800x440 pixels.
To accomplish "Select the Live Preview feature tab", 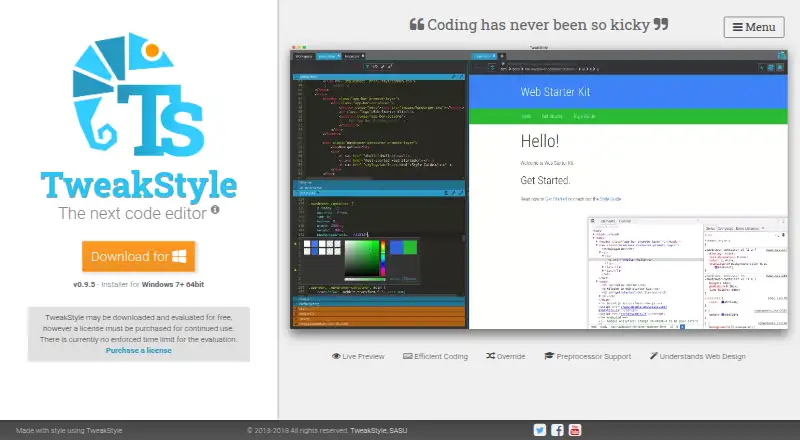I will click(x=358, y=356).
